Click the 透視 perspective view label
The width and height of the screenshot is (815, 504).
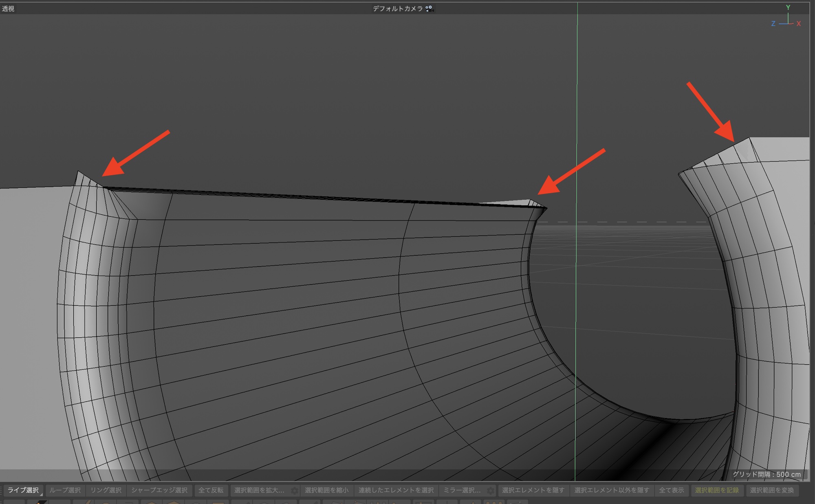(x=8, y=9)
